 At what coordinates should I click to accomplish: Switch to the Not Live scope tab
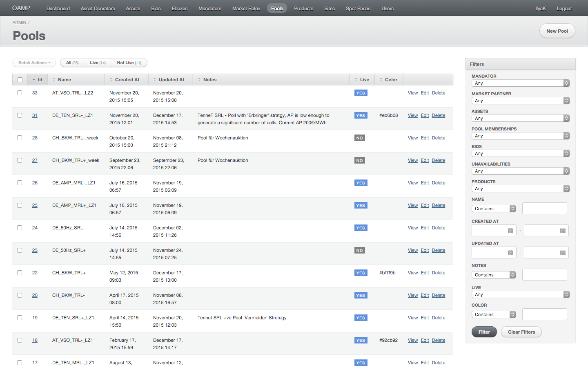pos(129,63)
